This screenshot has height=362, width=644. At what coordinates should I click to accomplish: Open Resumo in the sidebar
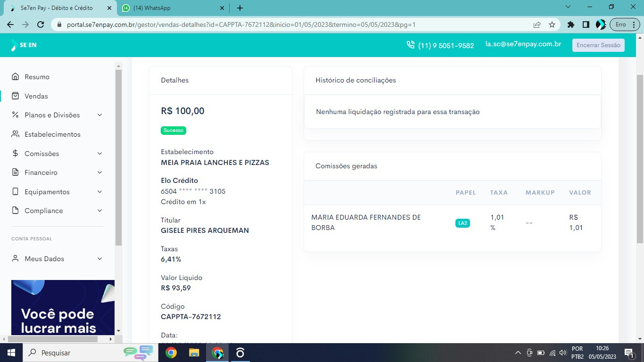37,77
